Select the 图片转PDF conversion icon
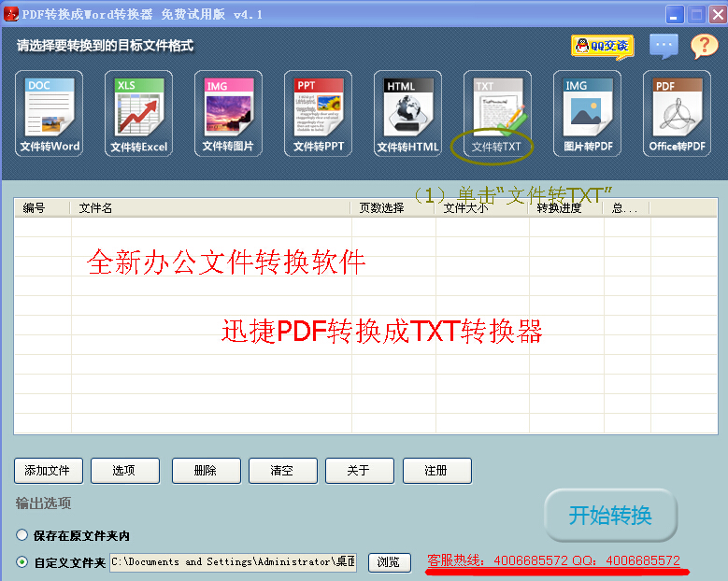 (x=587, y=113)
